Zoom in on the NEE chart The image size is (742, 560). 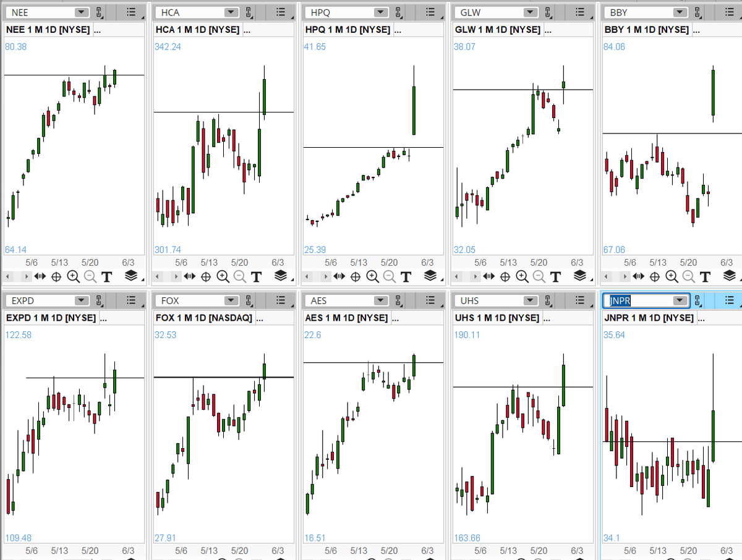click(x=73, y=276)
